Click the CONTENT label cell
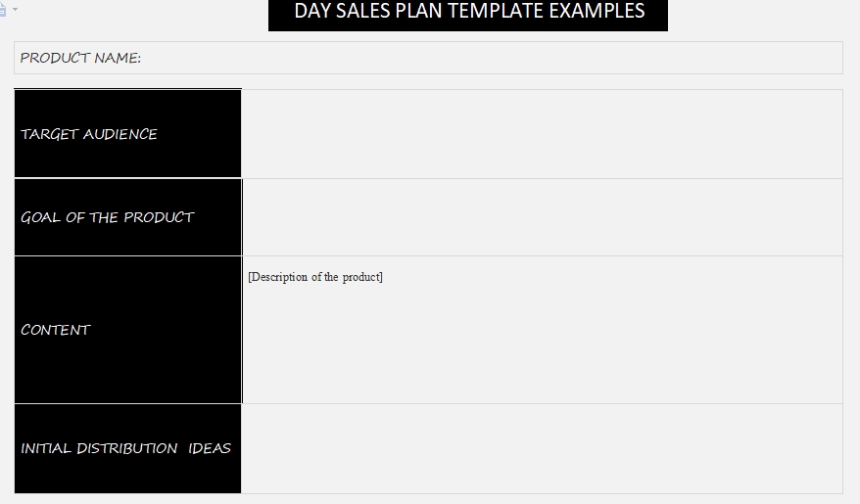This screenshot has height=504, width=860. point(56,330)
